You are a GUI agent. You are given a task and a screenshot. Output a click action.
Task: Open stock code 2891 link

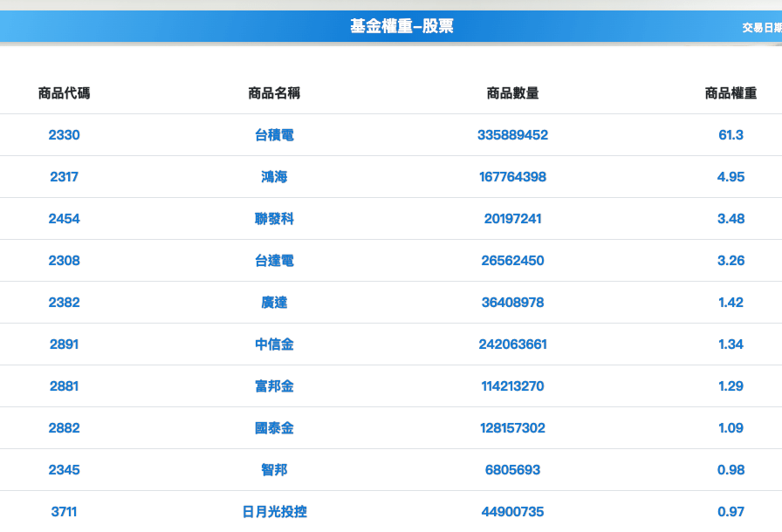pyautogui.click(x=65, y=344)
